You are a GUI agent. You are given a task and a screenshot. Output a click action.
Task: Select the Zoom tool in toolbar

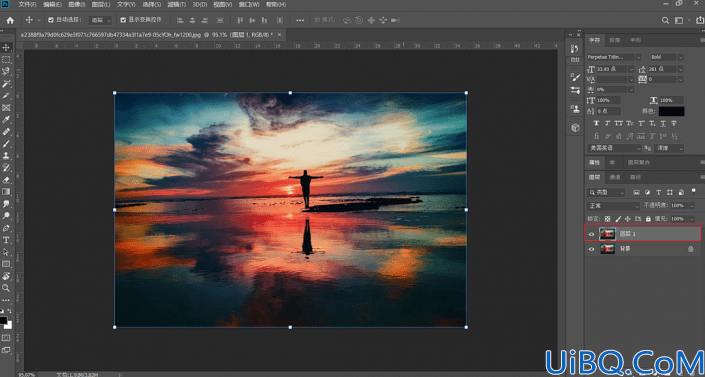pos(6,288)
